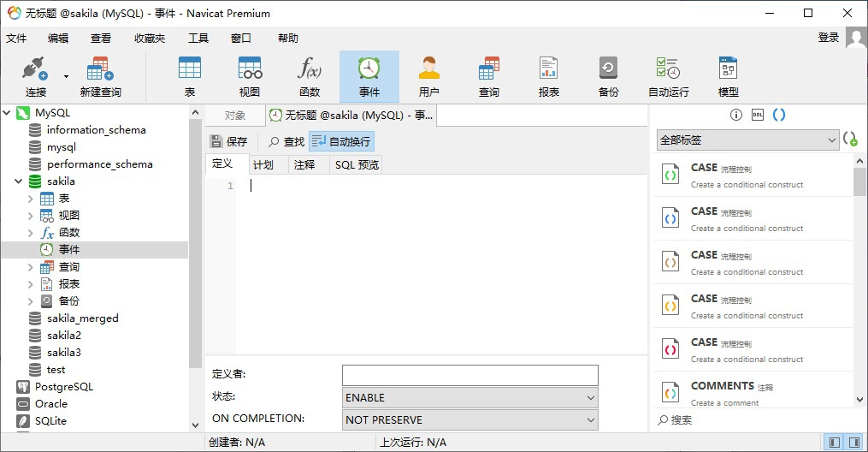
Task: Click the add snippet icon beside 全部标签
Action: [x=850, y=139]
